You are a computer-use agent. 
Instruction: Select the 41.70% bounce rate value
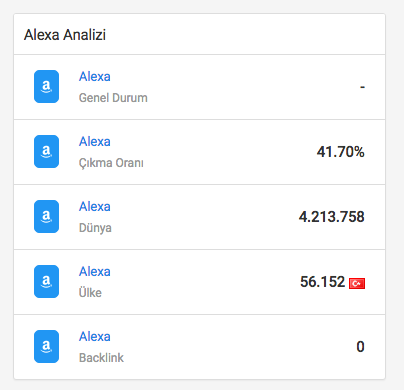pos(341,152)
